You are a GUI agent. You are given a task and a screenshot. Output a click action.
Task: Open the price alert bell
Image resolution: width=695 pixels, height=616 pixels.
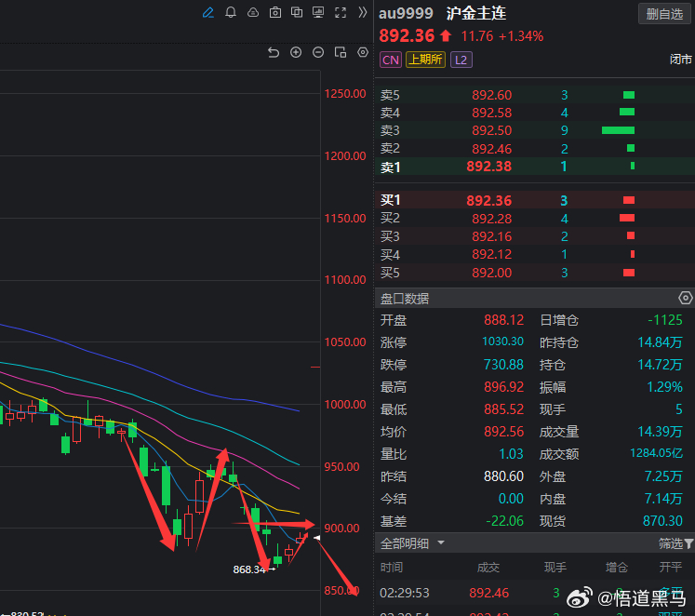[231, 12]
